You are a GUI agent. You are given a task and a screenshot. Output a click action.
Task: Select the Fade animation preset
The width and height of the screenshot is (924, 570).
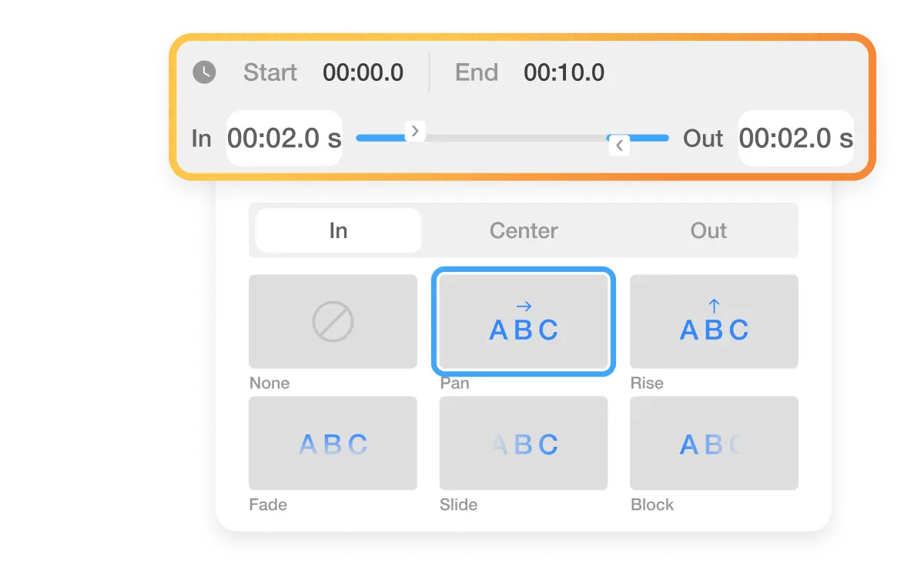333,443
